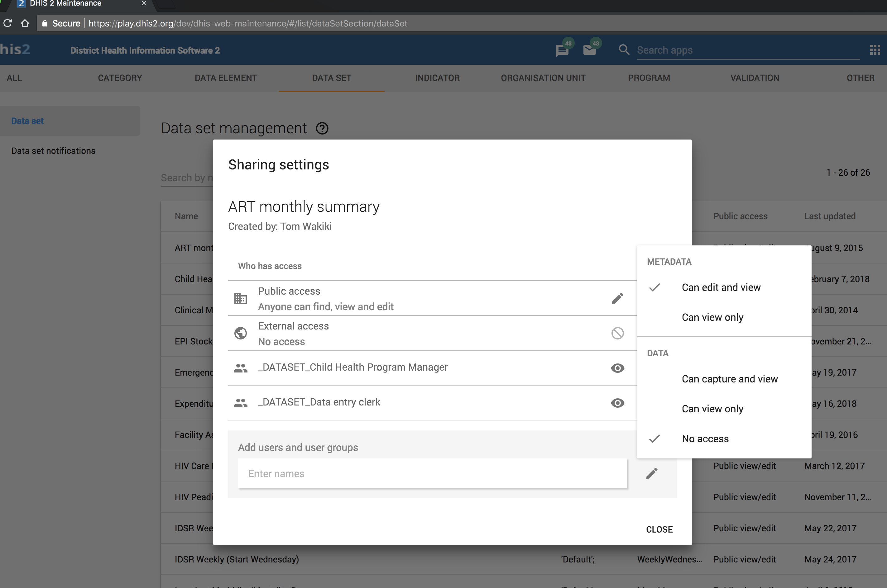
Task: Click the browser home icon
Action: (x=25, y=23)
